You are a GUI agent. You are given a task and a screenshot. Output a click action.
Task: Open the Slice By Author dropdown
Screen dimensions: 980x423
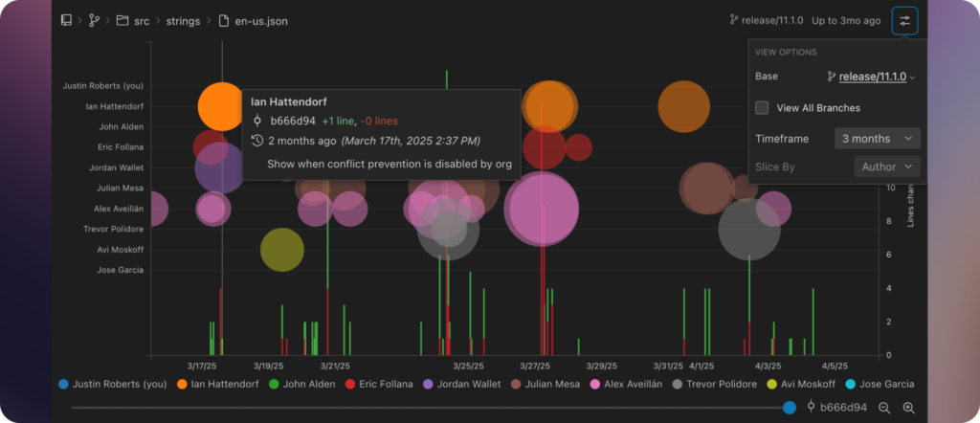click(x=887, y=167)
